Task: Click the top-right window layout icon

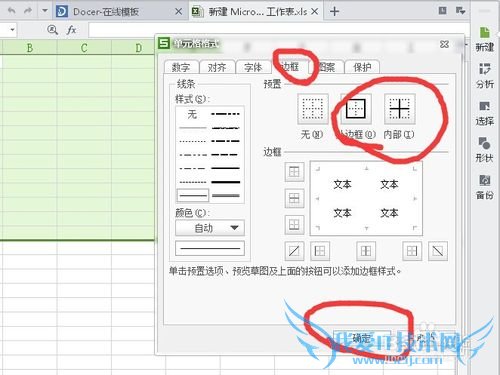Action: click(443, 11)
